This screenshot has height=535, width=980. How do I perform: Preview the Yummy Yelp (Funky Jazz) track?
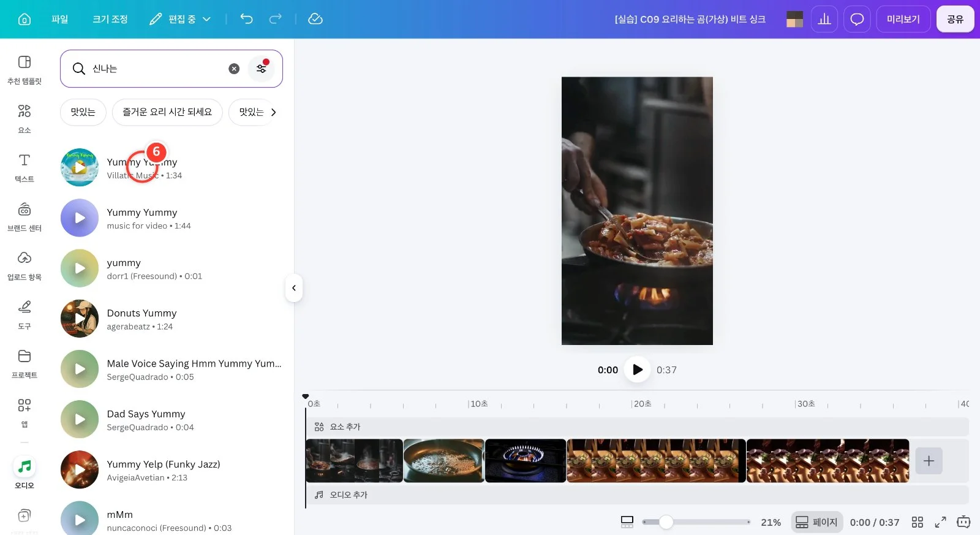point(80,470)
